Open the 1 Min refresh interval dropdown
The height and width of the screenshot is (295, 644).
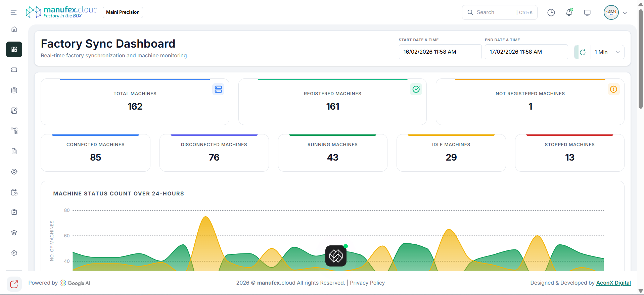607,52
